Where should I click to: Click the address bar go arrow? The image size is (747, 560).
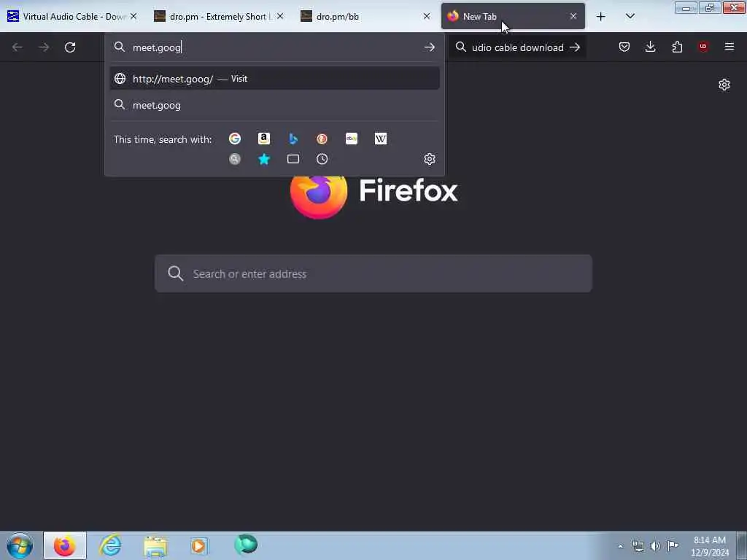click(429, 47)
